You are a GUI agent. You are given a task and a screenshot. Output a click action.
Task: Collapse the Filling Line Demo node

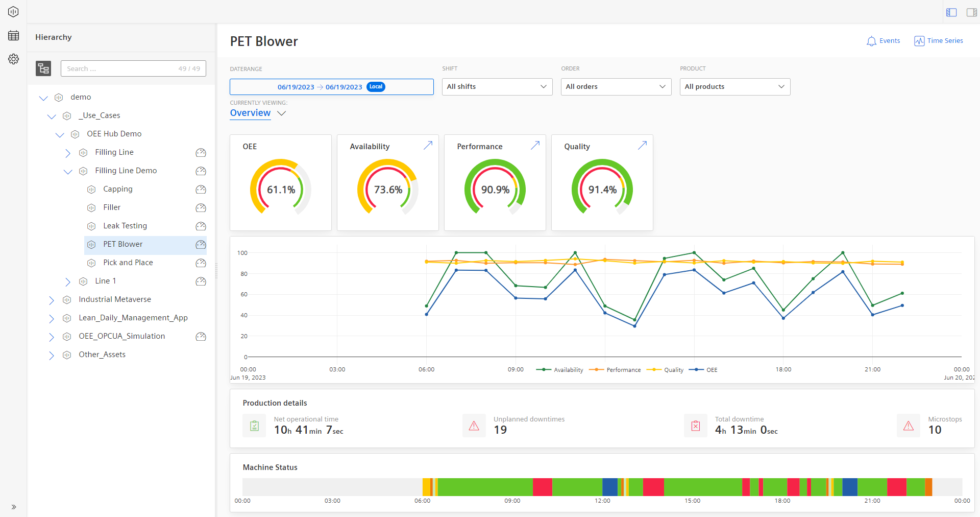coord(68,171)
